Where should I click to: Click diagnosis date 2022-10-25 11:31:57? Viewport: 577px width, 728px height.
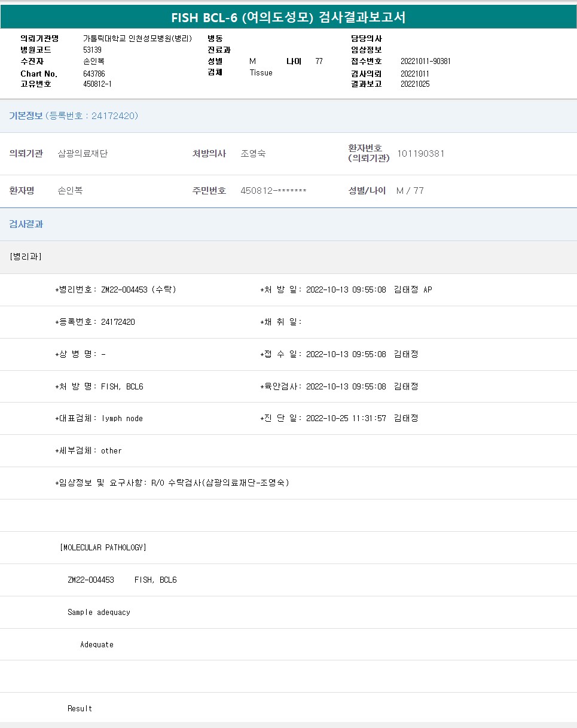(x=346, y=419)
